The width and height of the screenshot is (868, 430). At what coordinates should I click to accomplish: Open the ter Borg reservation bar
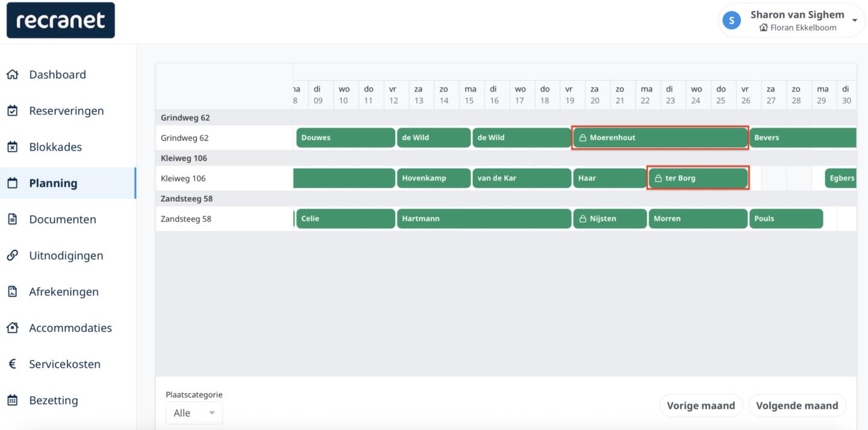[698, 178]
